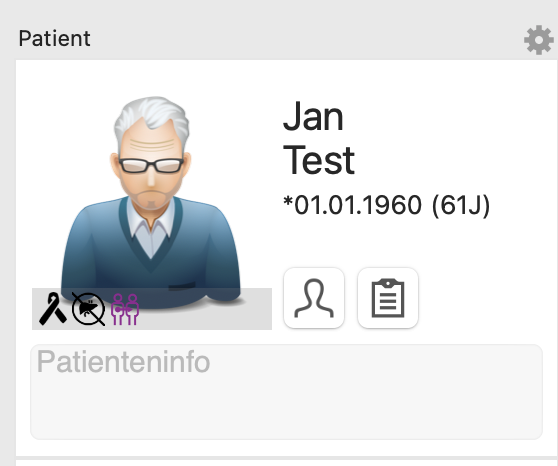Viewport: 558px width, 466px height.
Task: Select the first name "Jan"
Action: tap(313, 117)
